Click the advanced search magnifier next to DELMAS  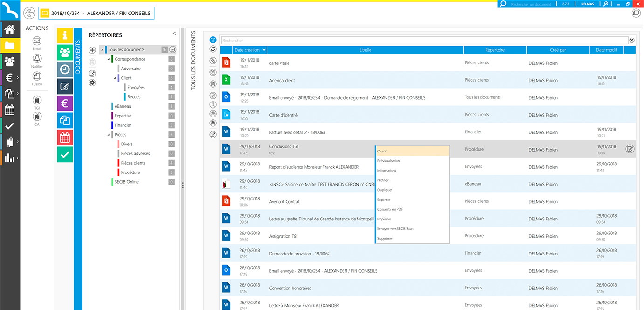click(x=606, y=4)
